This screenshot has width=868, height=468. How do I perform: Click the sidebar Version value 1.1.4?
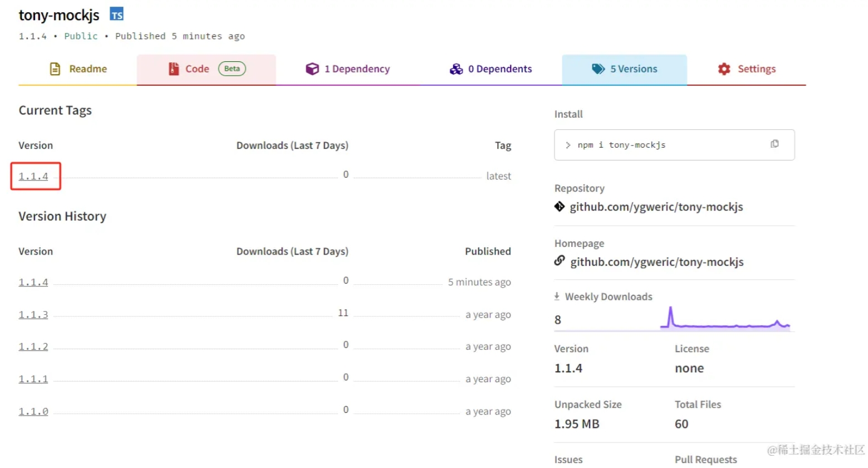pos(568,368)
